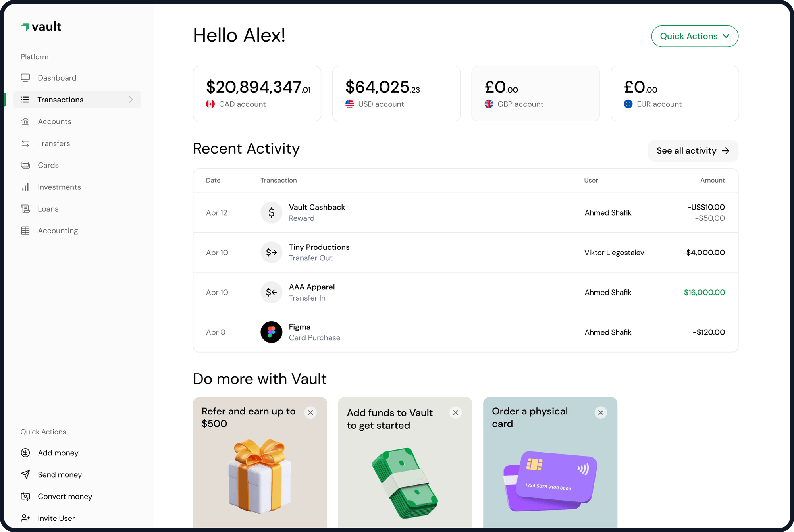Choose Invite User in sidebar
Image resolution: width=794 pixels, height=532 pixels.
(56, 518)
